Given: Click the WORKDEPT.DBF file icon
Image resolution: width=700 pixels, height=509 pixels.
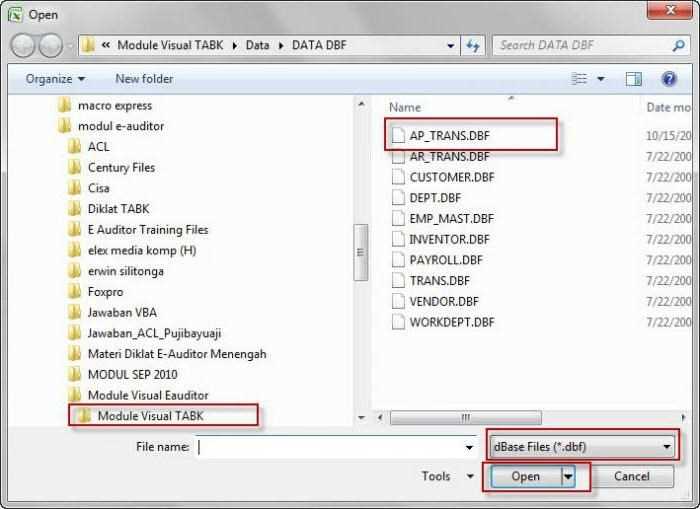Looking at the screenshot, I should [x=398, y=322].
